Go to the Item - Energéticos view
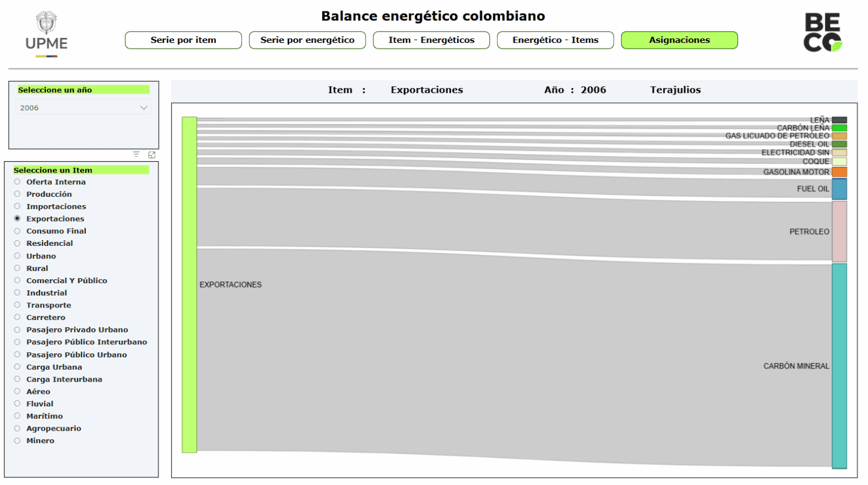868x485 pixels. coord(431,40)
